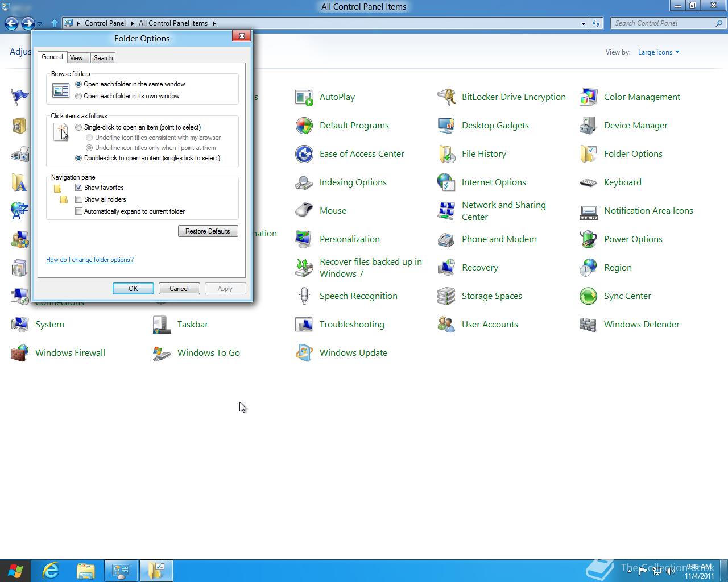The image size is (728, 582).
Task: Switch to the Search tab
Action: (x=103, y=57)
